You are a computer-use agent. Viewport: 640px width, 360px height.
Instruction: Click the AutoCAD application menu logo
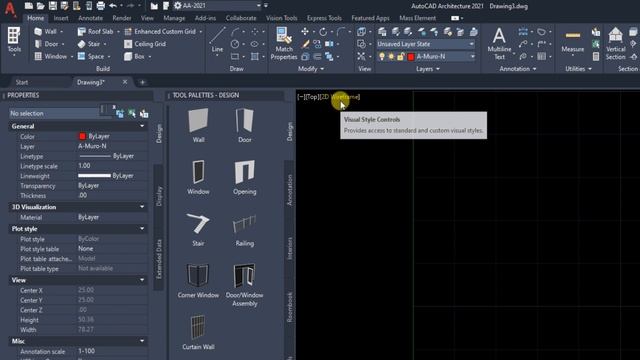10,9
